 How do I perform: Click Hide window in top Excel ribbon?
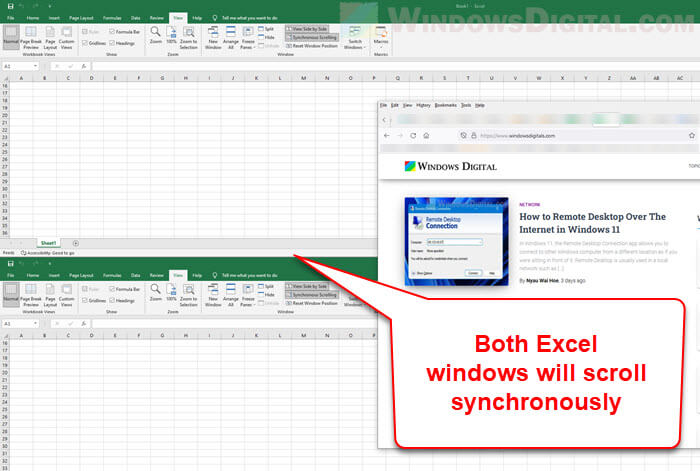(266, 37)
